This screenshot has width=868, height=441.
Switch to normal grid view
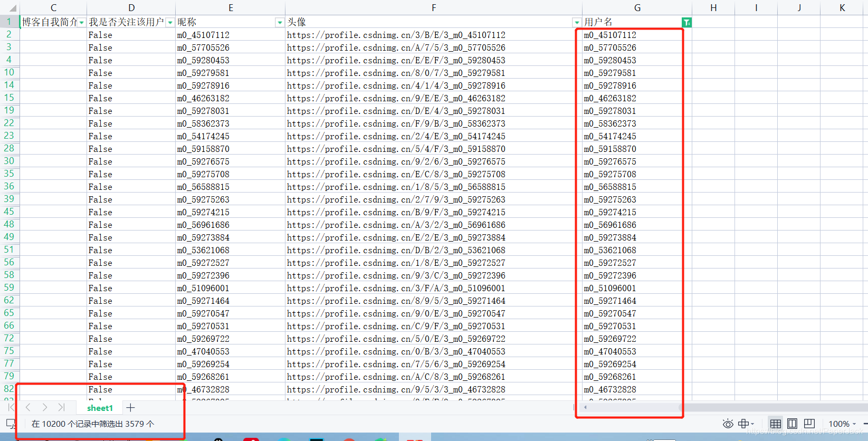[x=775, y=424]
